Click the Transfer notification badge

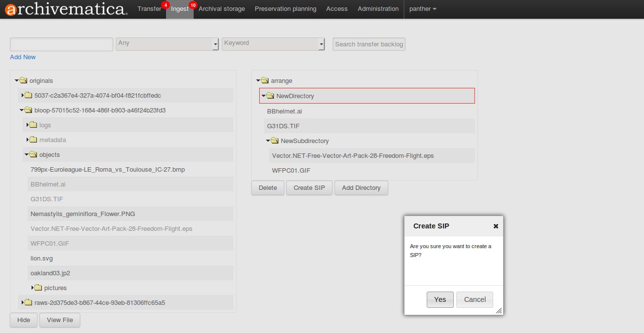pyautogui.click(x=166, y=5)
